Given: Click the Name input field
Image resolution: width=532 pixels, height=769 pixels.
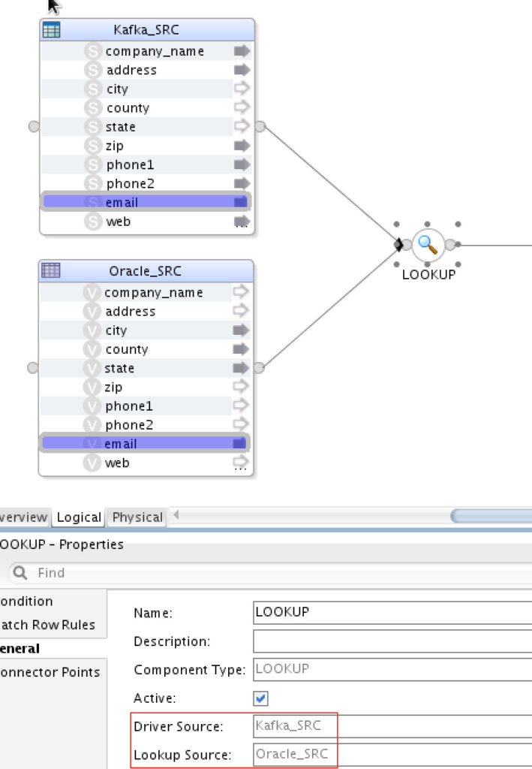Looking at the screenshot, I should tap(392, 613).
